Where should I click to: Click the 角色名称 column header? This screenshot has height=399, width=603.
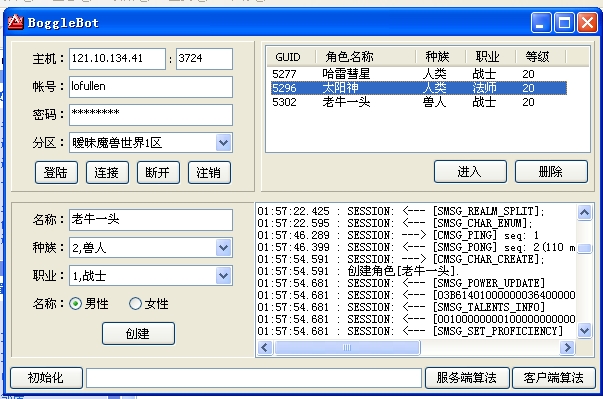[365, 57]
